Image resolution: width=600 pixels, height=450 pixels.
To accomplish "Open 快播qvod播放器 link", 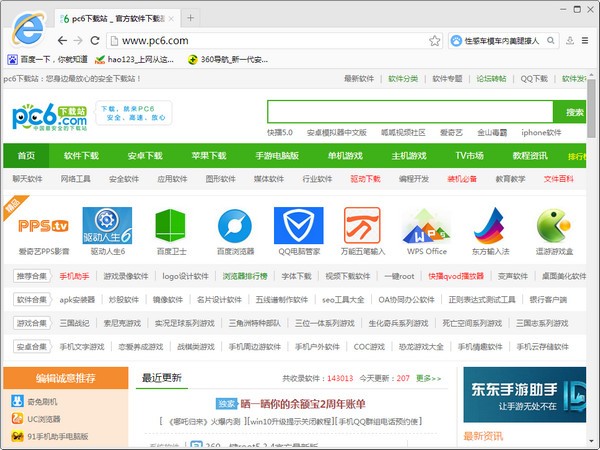I will [456, 276].
